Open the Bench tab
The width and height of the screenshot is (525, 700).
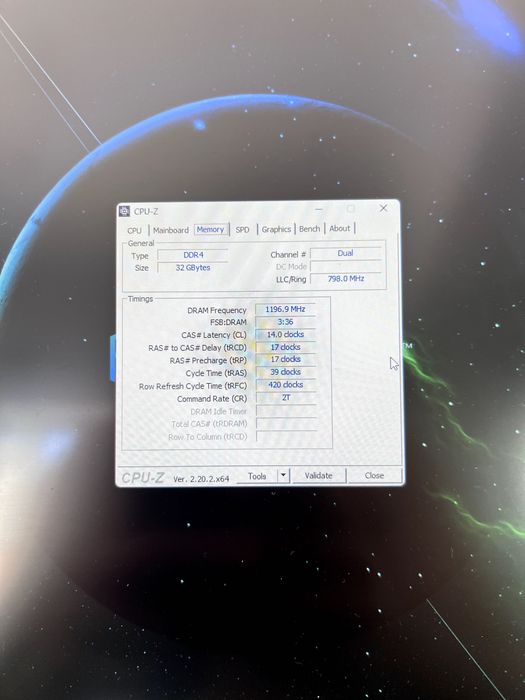(x=309, y=229)
